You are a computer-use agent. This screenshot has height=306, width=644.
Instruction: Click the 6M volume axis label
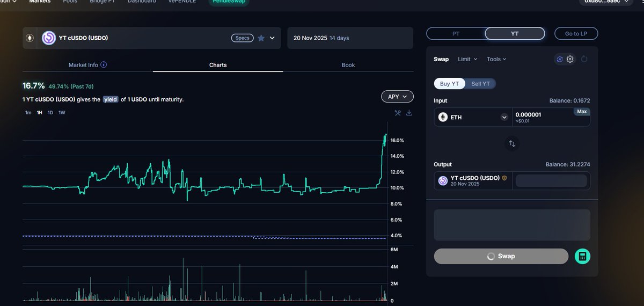pyautogui.click(x=394, y=250)
